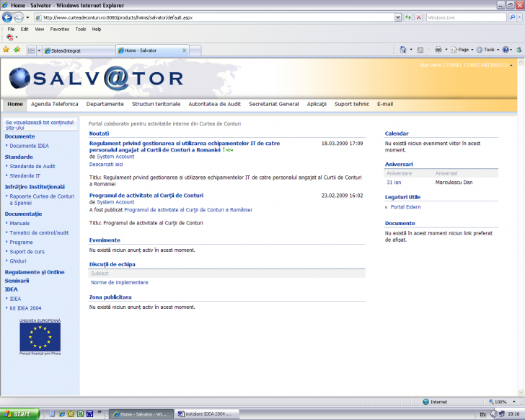Image resolution: width=525 pixels, height=420 pixels.
Task: Open the address bar URL dropdown
Action: click(398, 17)
